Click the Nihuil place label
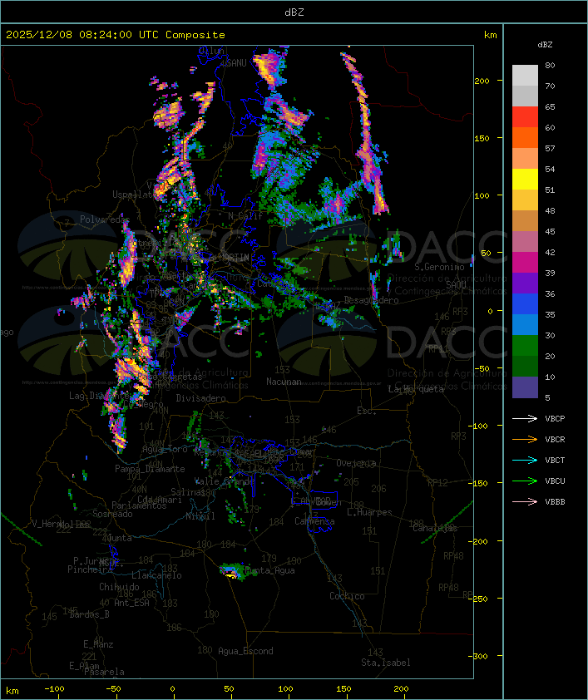The image size is (588, 700). pos(200,516)
